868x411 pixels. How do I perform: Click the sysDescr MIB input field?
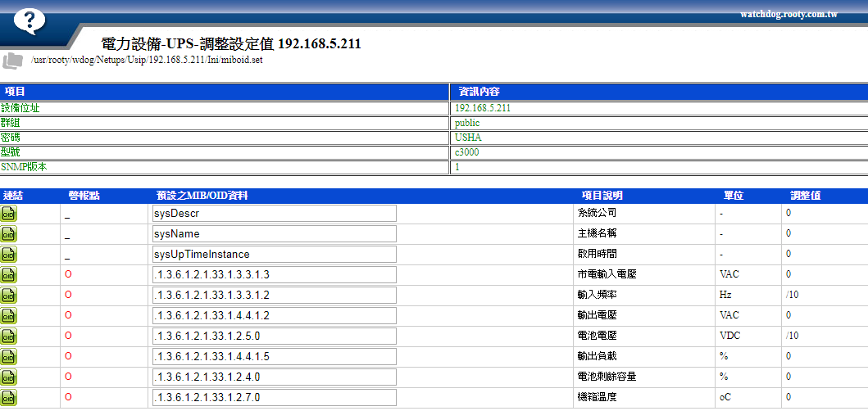pyautogui.click(x=274, y=214)
